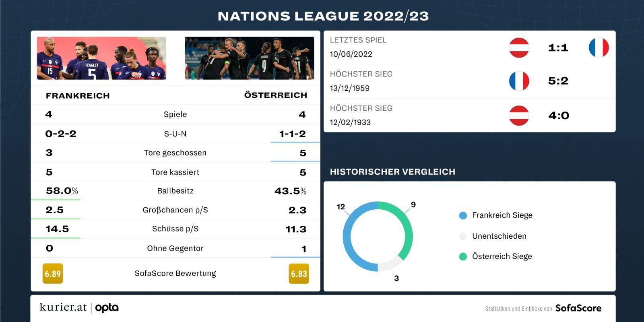The width and height of the screenshot is (644, 322).
Task: Click grey Unentschieden legend dot
Action: coord(463,236)
